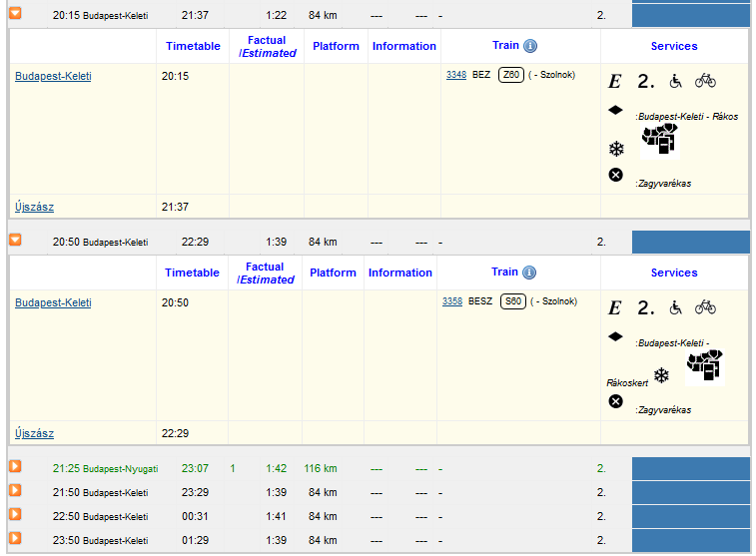The image size is (756, 556).
Task: Click the 23:07 arrival time
Action: pyautogui.click(x=195, y=468)
